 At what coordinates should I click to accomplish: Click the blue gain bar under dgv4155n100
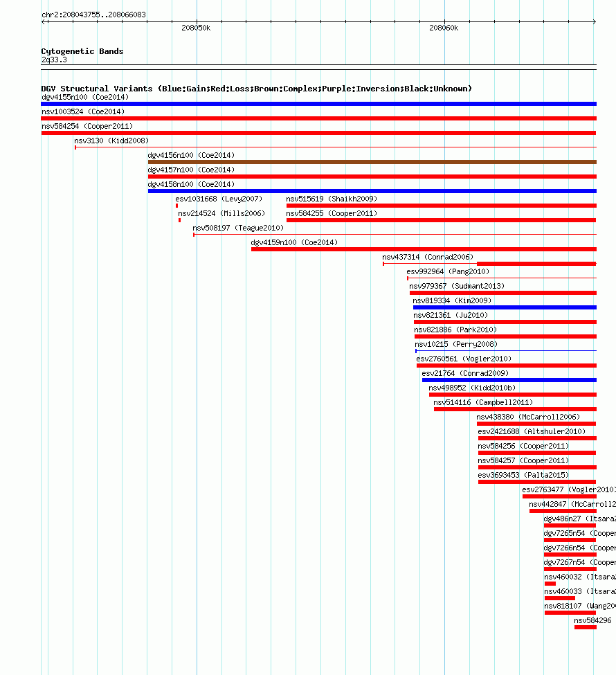pos(319,104)
